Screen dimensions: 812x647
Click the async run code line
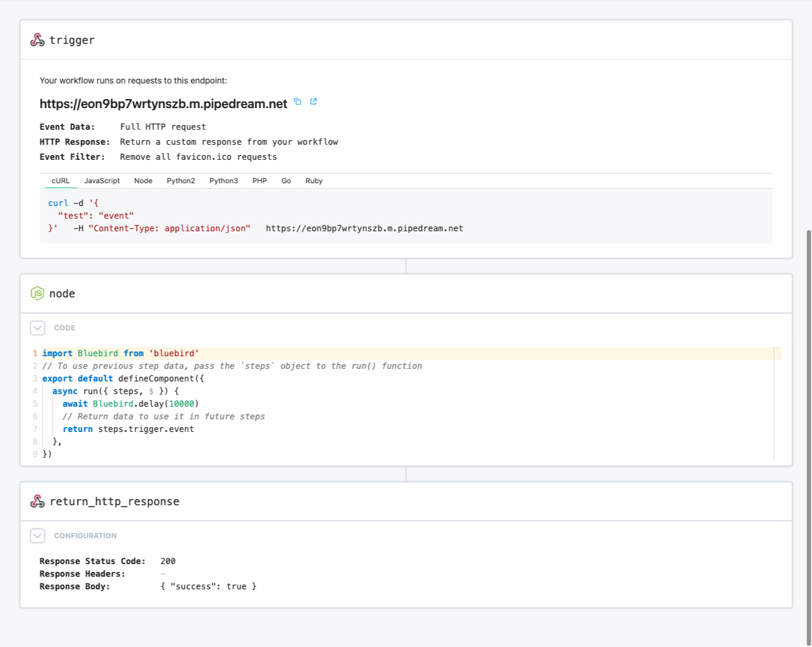tap(115, 391)
